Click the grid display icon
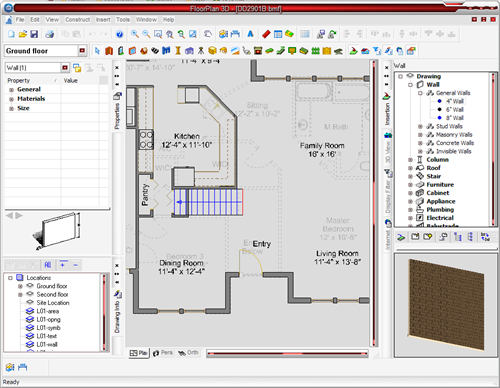This screenshot has height=388, width=500. [305, 34]
